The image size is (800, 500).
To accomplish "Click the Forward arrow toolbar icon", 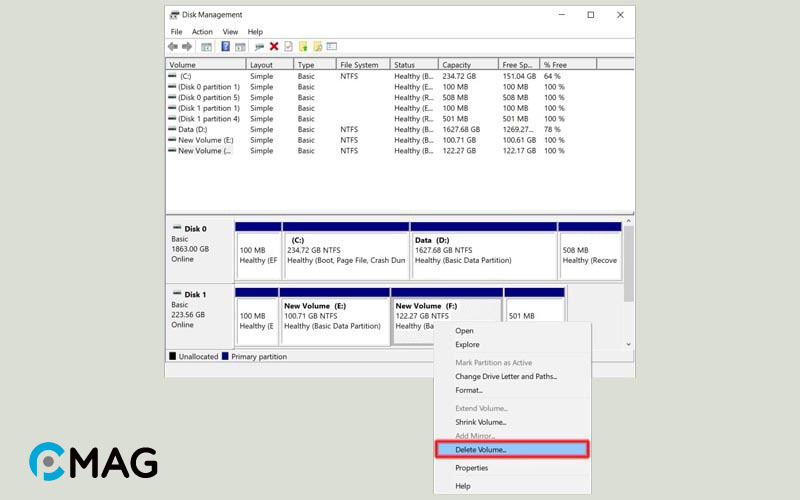I will tap(187, 47).
